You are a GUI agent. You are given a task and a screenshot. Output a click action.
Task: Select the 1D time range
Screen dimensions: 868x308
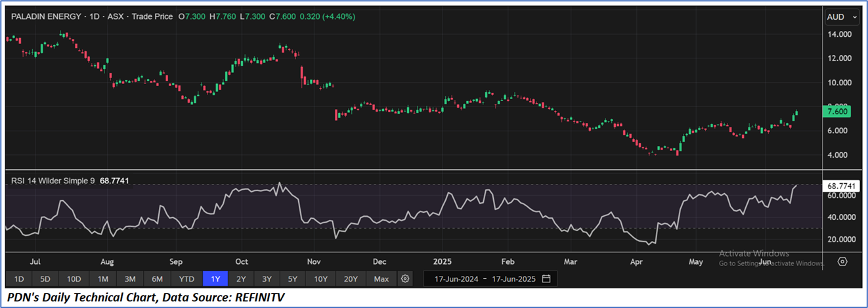point(19,278)
